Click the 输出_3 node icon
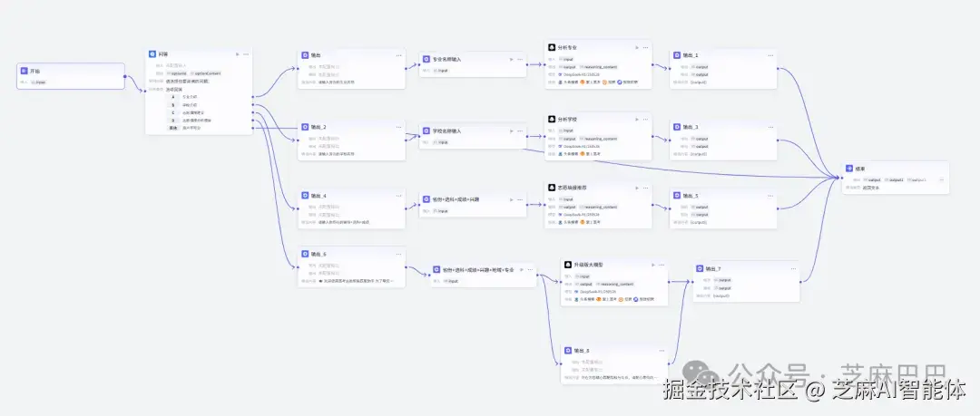 point(676,127)
